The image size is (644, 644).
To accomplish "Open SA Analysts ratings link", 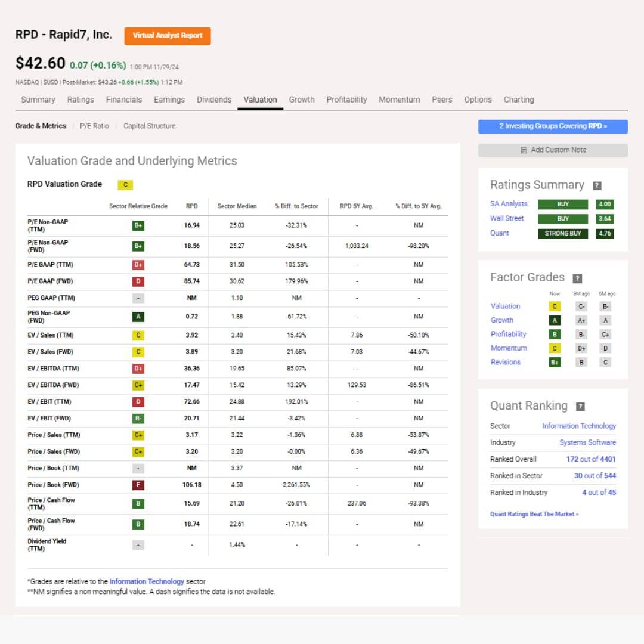I will (509, 204).
